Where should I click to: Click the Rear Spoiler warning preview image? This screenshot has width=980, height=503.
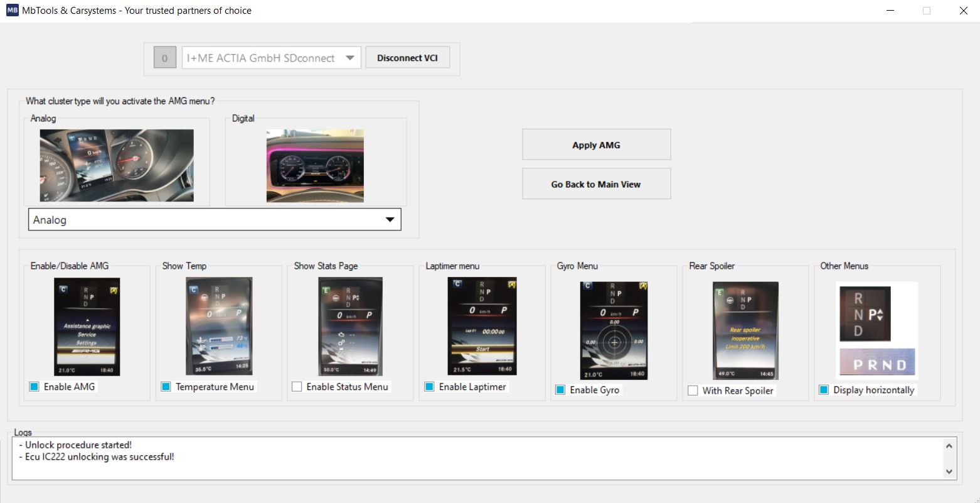pyautogui.click(x=745, y=329)
